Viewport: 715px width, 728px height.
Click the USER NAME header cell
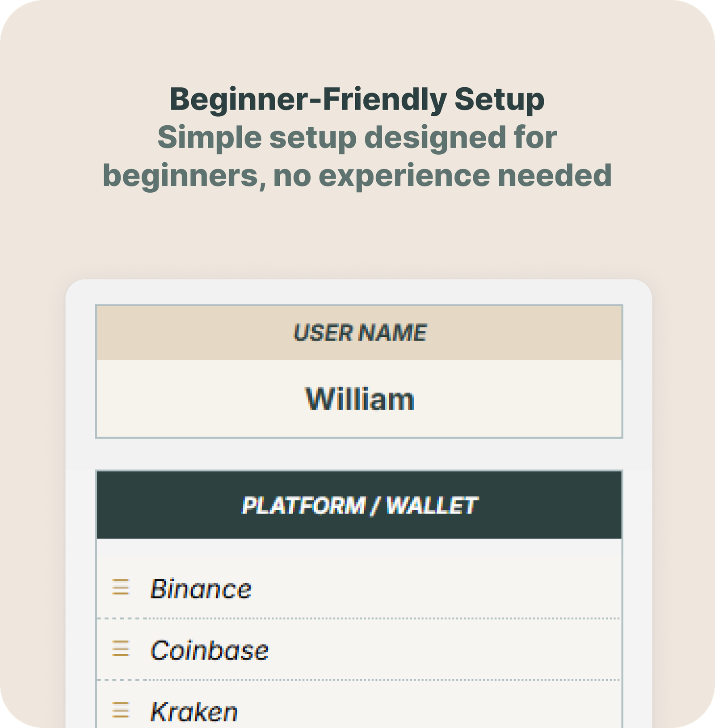[x=359, y=333]
